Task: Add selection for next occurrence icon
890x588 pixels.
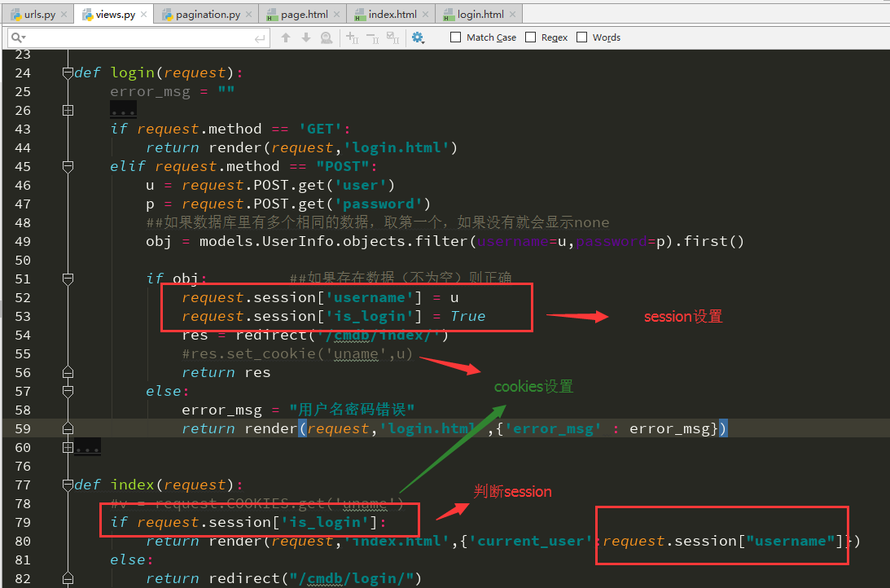Action: [352, 37]
